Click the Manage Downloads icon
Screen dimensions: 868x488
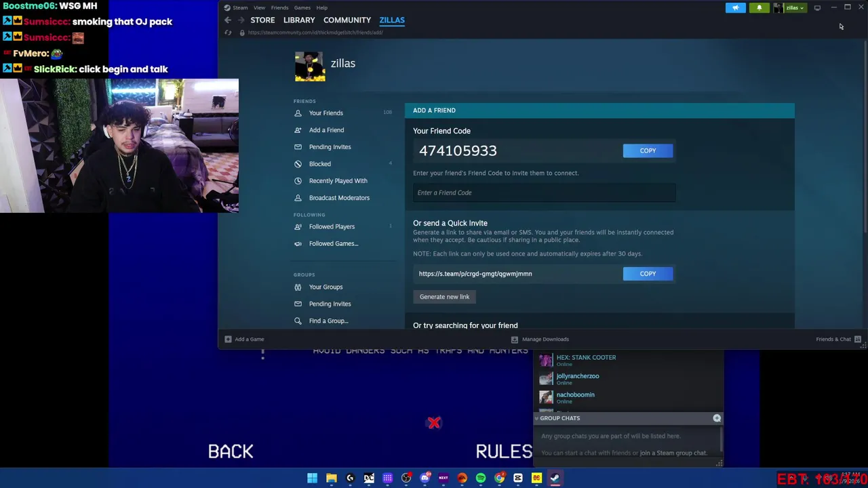(x=515, y=339)
